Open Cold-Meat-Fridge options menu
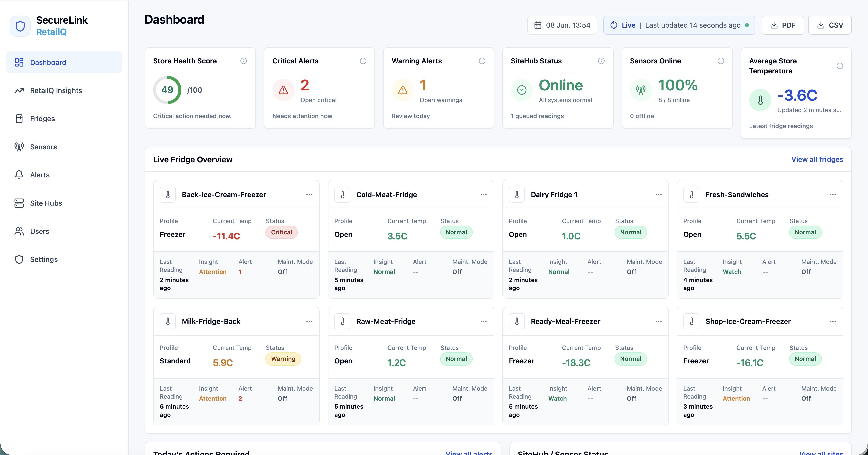 [x=483, y=195]
